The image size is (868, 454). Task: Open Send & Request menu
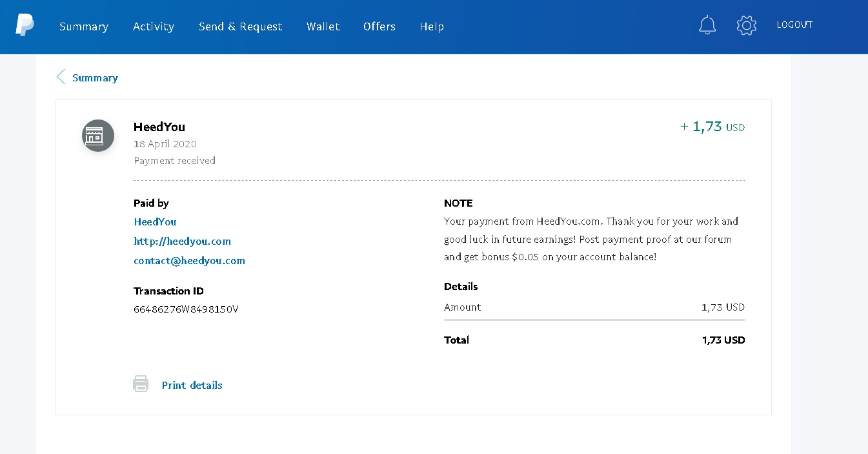coord(241,26)
